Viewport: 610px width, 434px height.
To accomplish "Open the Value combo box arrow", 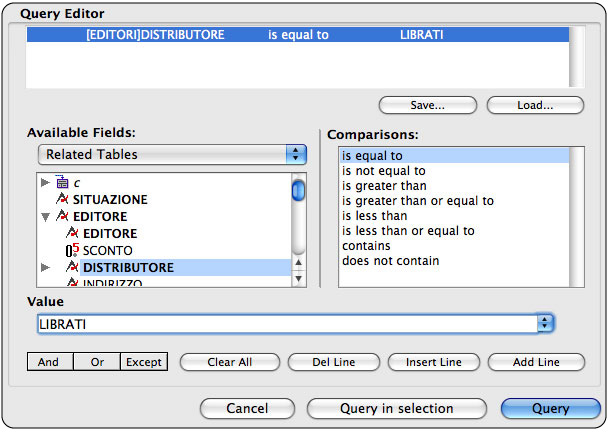I will pos(545,323).
